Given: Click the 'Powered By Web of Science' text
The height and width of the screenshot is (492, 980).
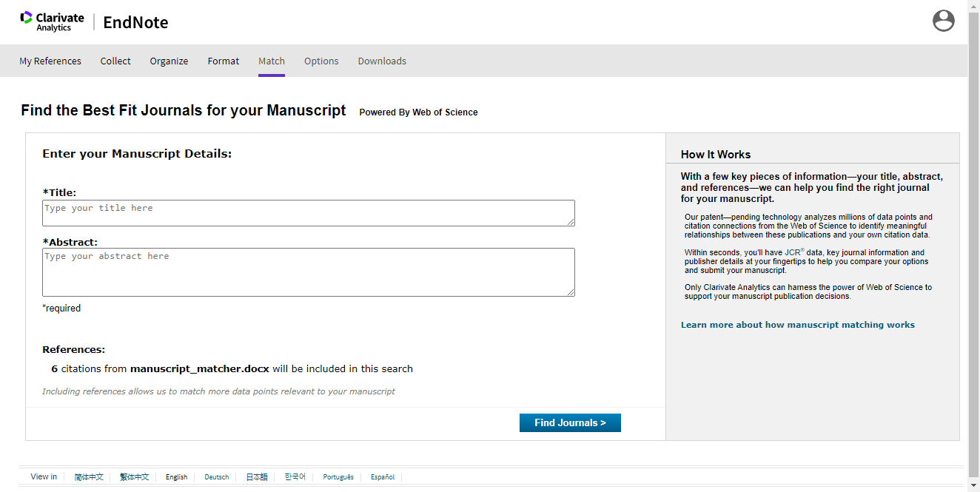Looking at the screenshot, I should [418, 112].
